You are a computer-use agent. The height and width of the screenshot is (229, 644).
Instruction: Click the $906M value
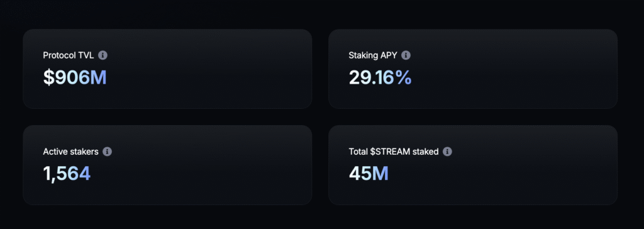[x=75, y=78]
